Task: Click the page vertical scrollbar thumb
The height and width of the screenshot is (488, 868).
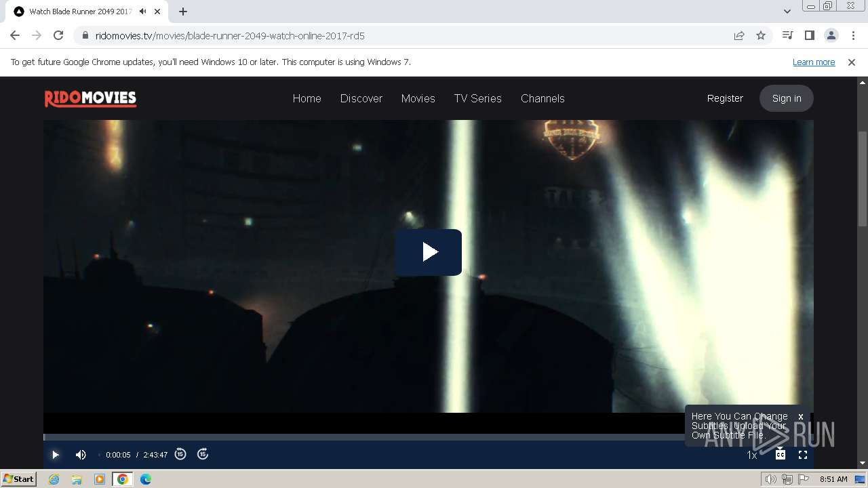Action: 863,179
